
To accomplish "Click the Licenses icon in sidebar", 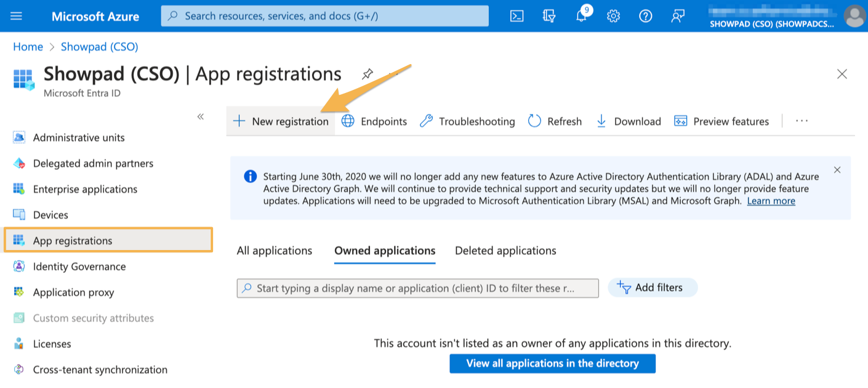I will (19, 344).
